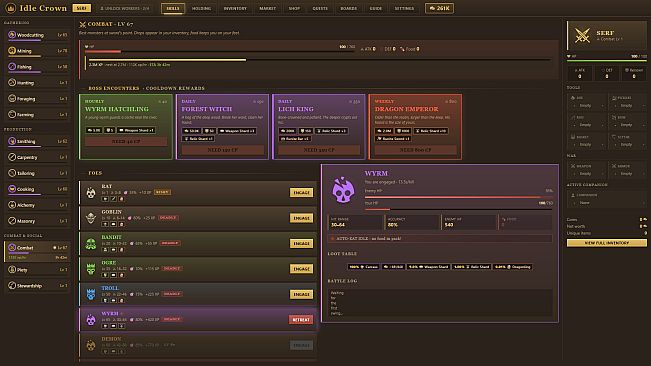Click the crossed swords Serf emblem
This screenshot has width=651, height=366.
click(x=582, y=35)
